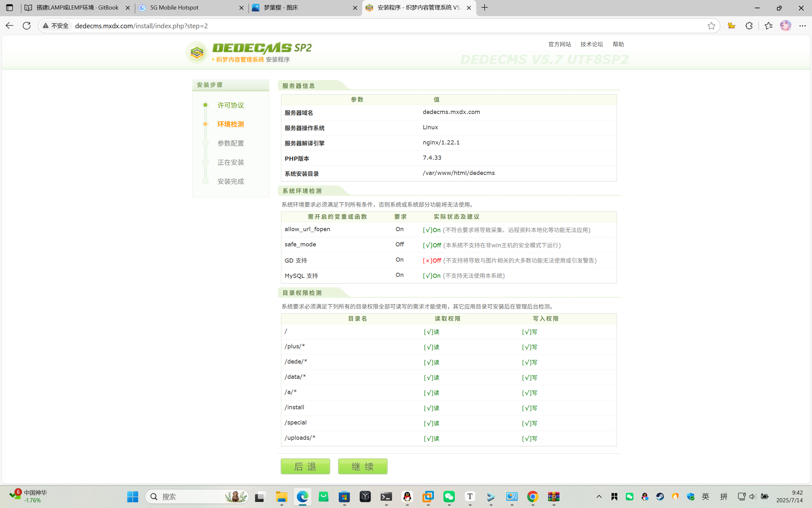Viewport: 812px width, 508px height.
Task: Click the Edge browser taskbar icon
Action: coord(302,497)
